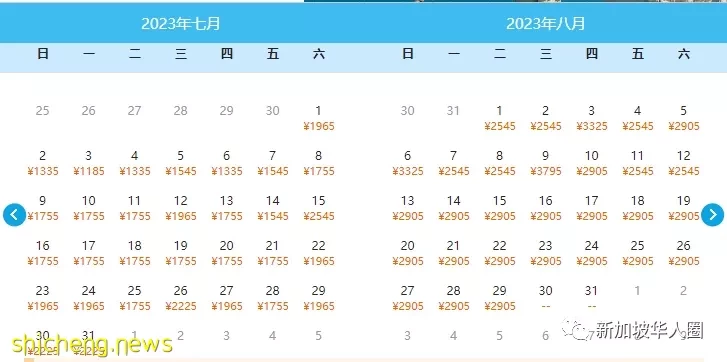This screenshot has width=727, height=362.
Task: Advance to next month with right arrow
Action: [x=712, y=215]
